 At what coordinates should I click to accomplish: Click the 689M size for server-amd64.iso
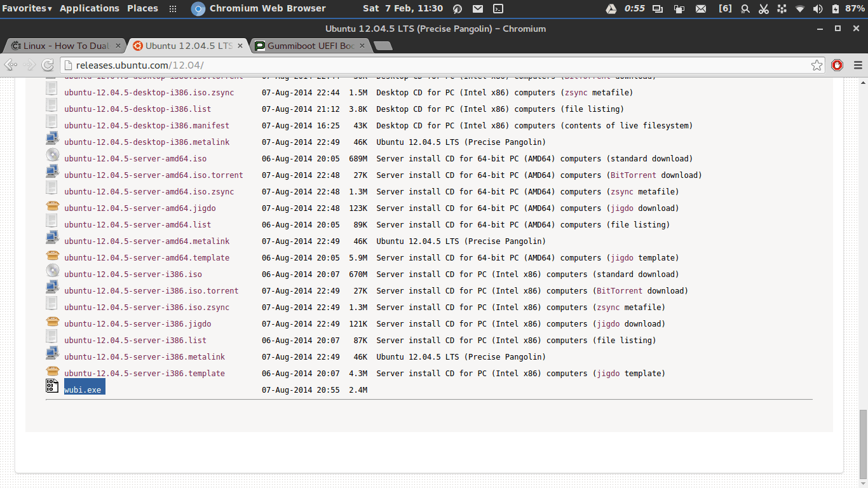click(x=358, y=159)
